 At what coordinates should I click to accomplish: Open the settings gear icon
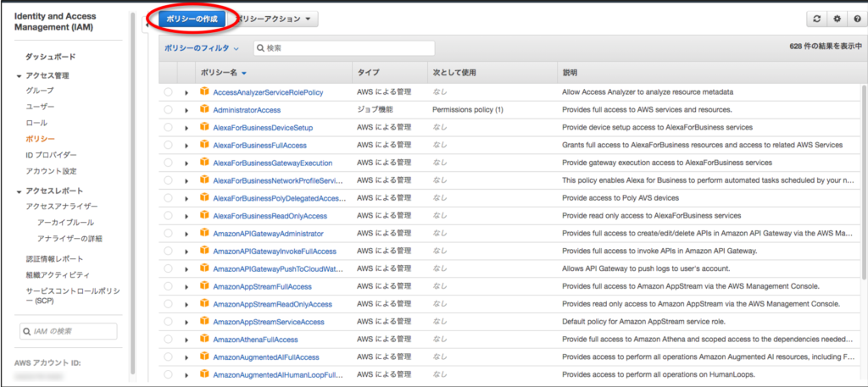(x=836, y=19)
